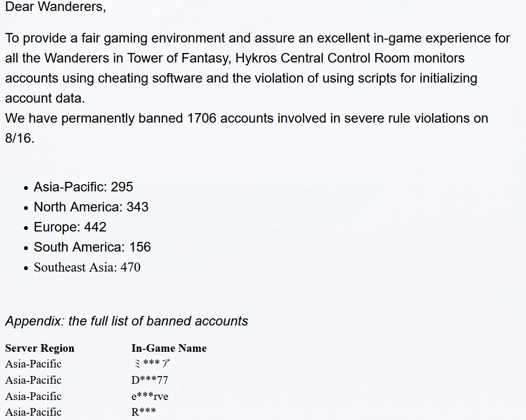Click the first 'Asia-Pacific' table row cell

tap(33, 364)
